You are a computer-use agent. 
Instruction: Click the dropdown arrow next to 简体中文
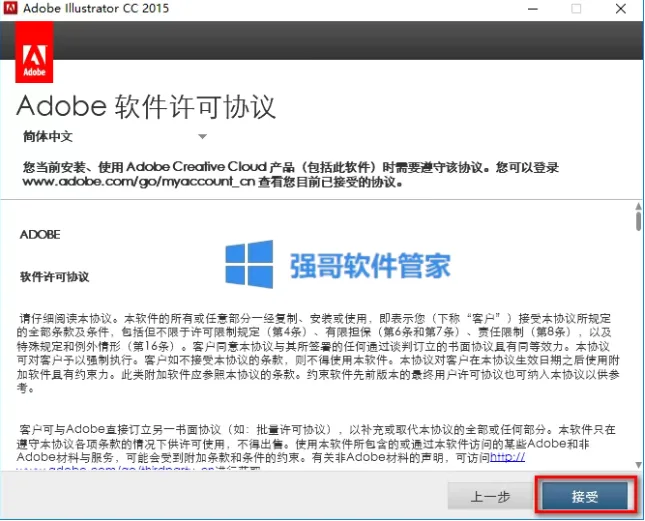(x=202, y=137)
